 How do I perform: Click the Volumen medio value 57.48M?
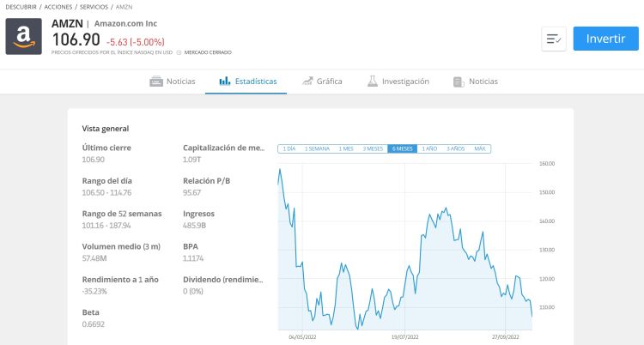(94, 258)
